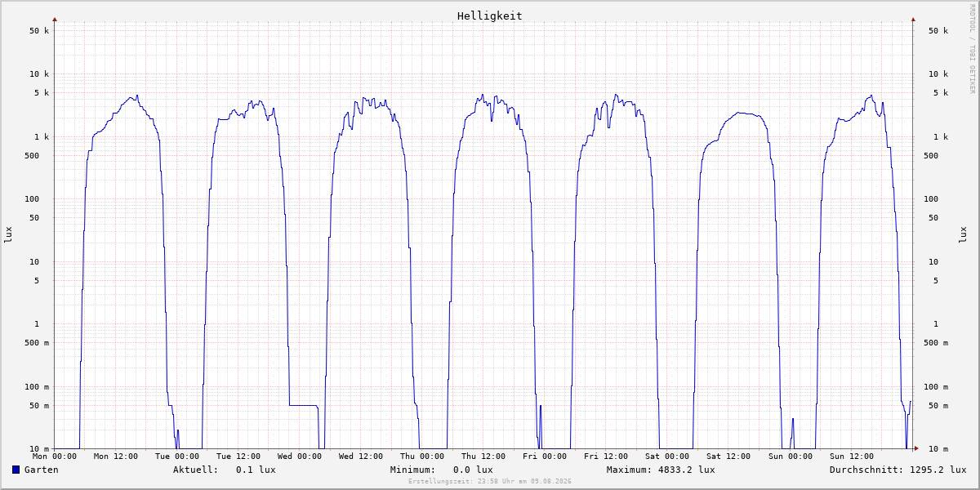Click the Garten legend label
Screen dimensions: 980x490
pyautogui.click(x=41, y=470)
